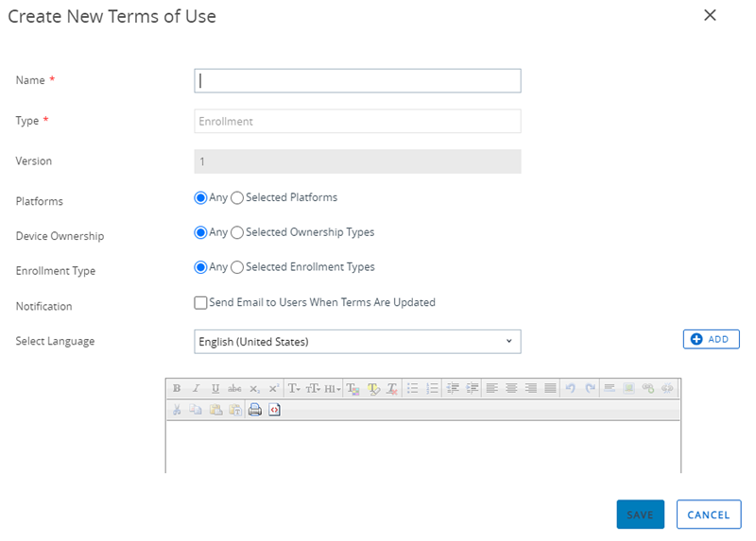Select Any for Platforms
Screen dimensions: 756x541
pyautogui.click(x=200, y=198)
